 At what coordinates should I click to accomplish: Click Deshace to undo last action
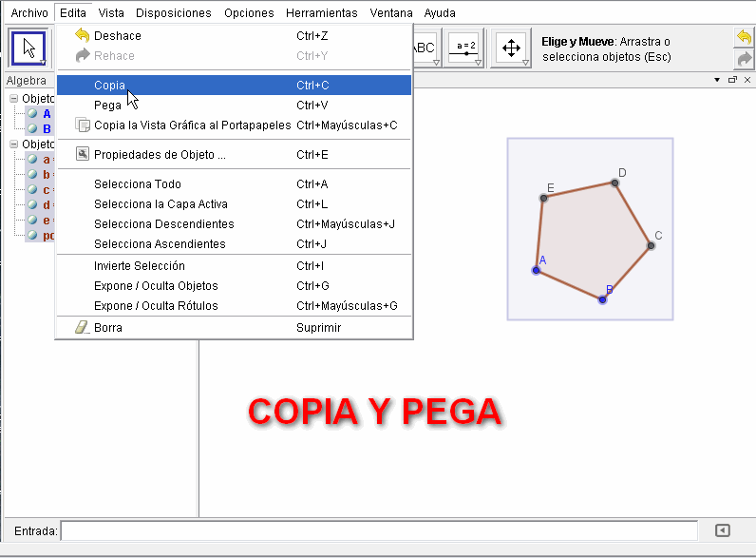[118, 36]
